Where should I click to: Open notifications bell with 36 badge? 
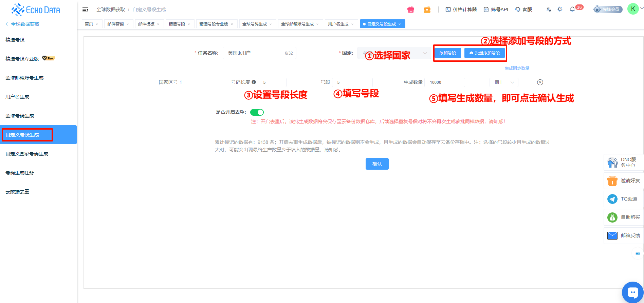pyautogui.click(x=572, y=9)
